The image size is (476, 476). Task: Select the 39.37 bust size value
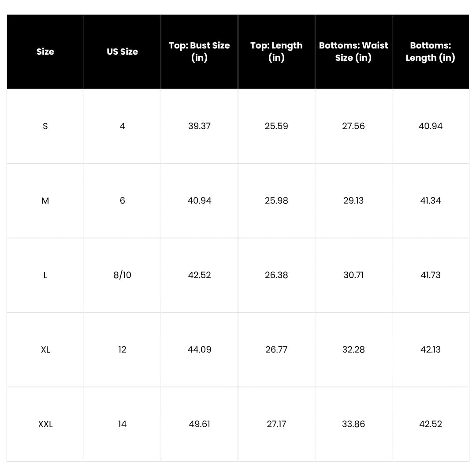(x=200, y=126)
